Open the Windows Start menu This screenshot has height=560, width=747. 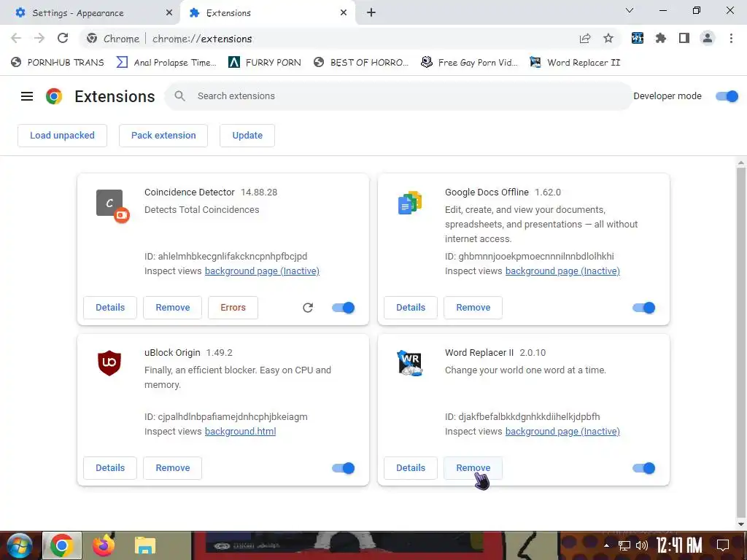(x=18, y=546)
